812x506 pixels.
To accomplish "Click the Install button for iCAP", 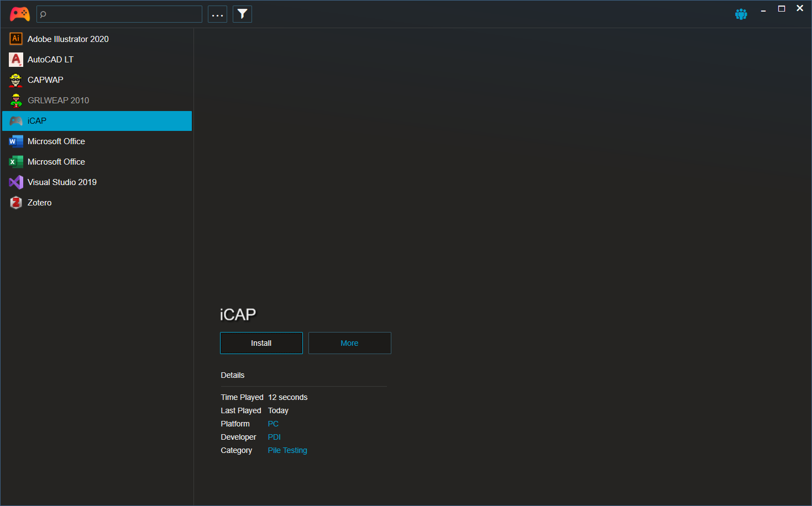I will pyautogui.click(x=261, y=343).
